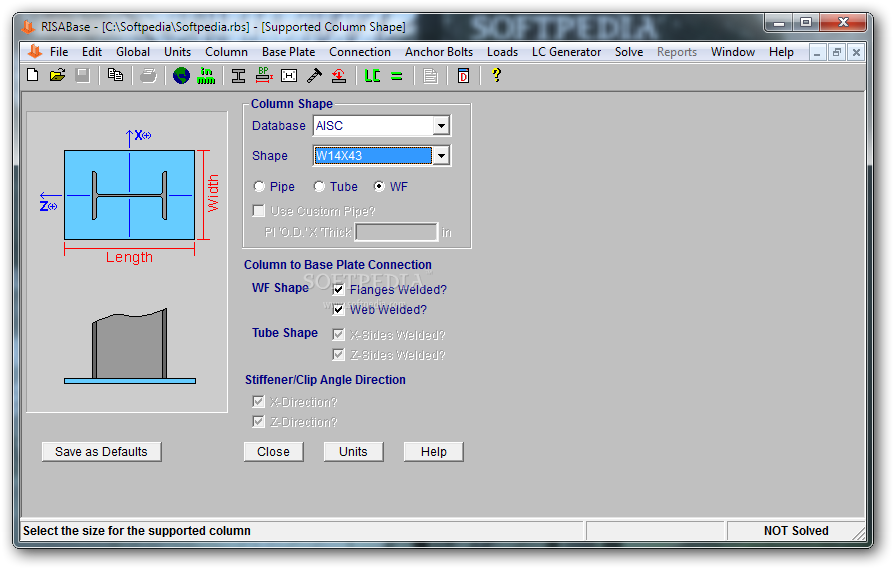Click the red D detail report icon
This screenshot has width=894, height=569.
click(464, 75)
